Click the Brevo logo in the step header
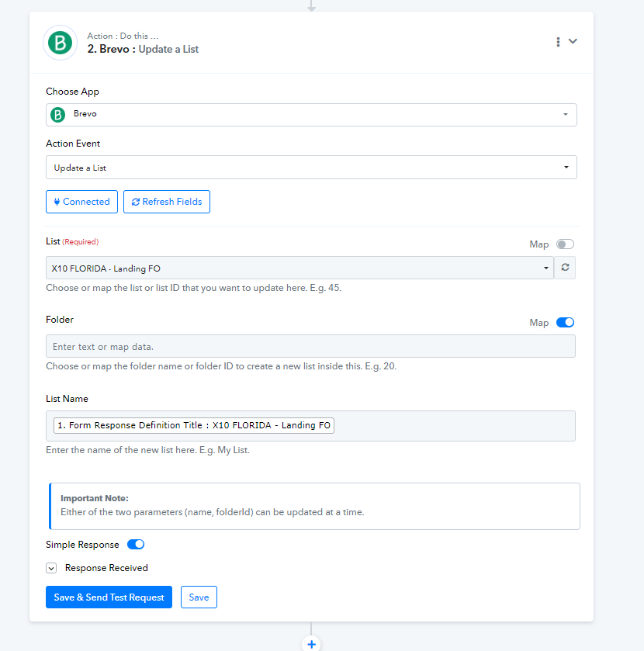 tap(61, 43)
